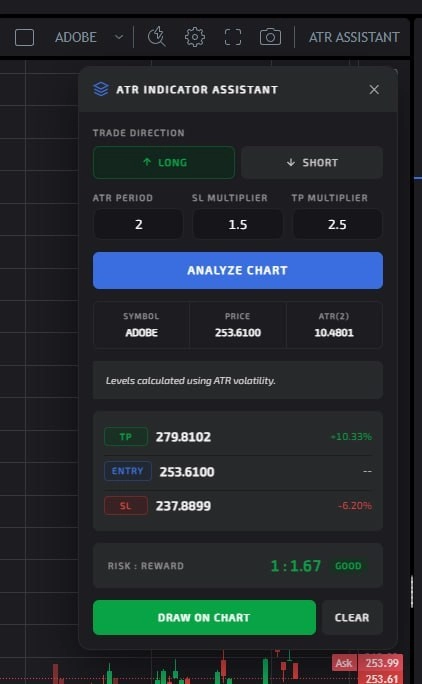Click the TP Multiplier input field
422x684 pixels.
point(337,224)
